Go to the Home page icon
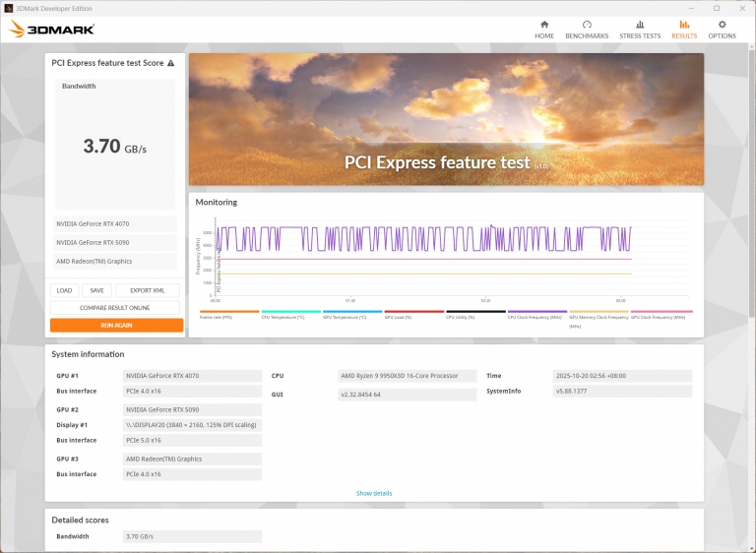Screen dimensions: 756x553 [543, 25]
